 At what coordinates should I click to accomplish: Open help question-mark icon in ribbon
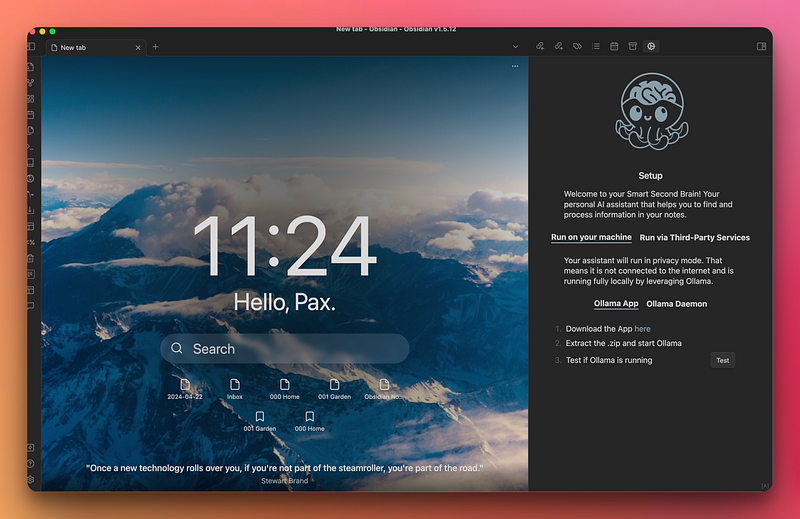pos(31,463)
